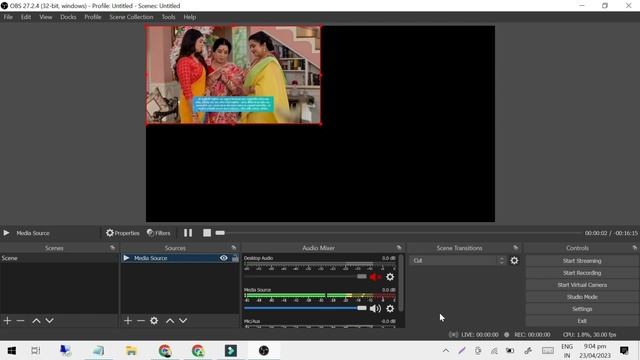This screenshot has width=640, height=360.
Task: Toggle lock on Media Source item
Action: (x=235, y=258)
